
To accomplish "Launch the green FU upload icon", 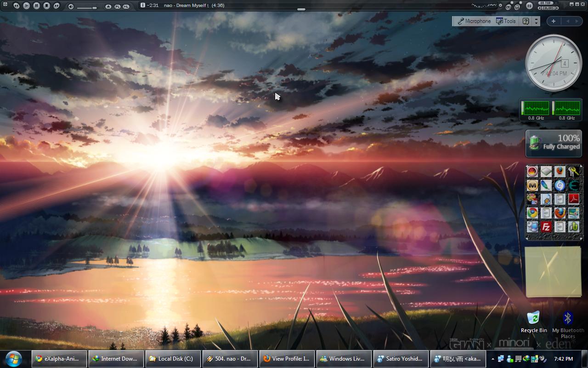I will pos(573,227).
